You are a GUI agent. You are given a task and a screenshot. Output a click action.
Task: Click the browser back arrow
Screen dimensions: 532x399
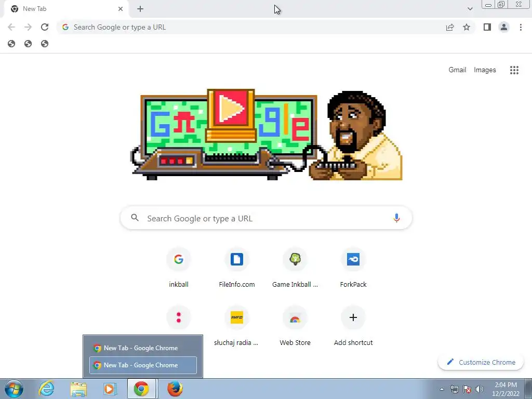11,27
